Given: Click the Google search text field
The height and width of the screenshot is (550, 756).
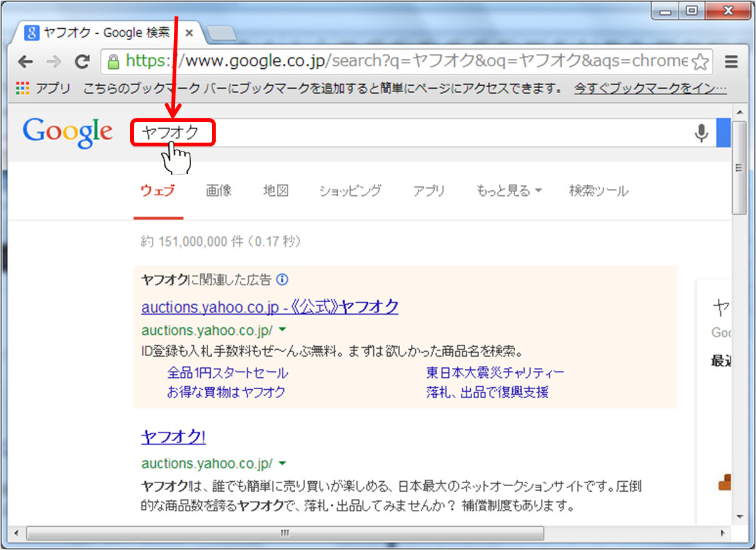Looking at the screenshot, I should 438,133.
